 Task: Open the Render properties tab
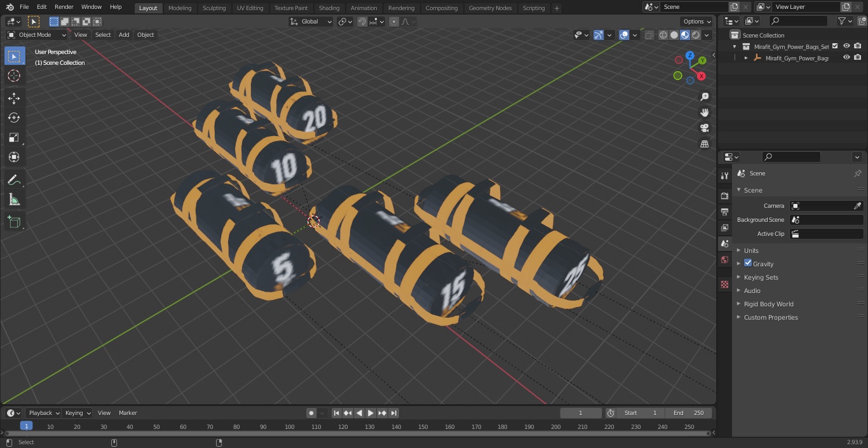[724, 196]
